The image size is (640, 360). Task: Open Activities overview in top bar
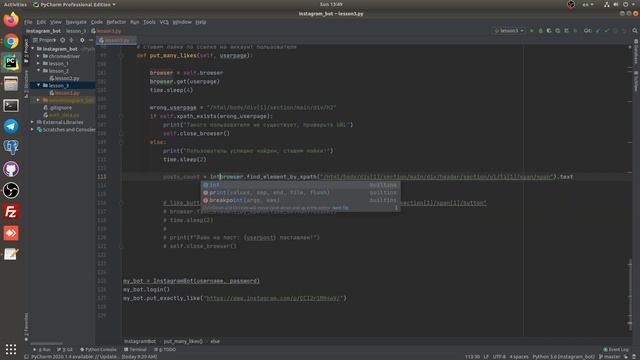pos(15,4)
